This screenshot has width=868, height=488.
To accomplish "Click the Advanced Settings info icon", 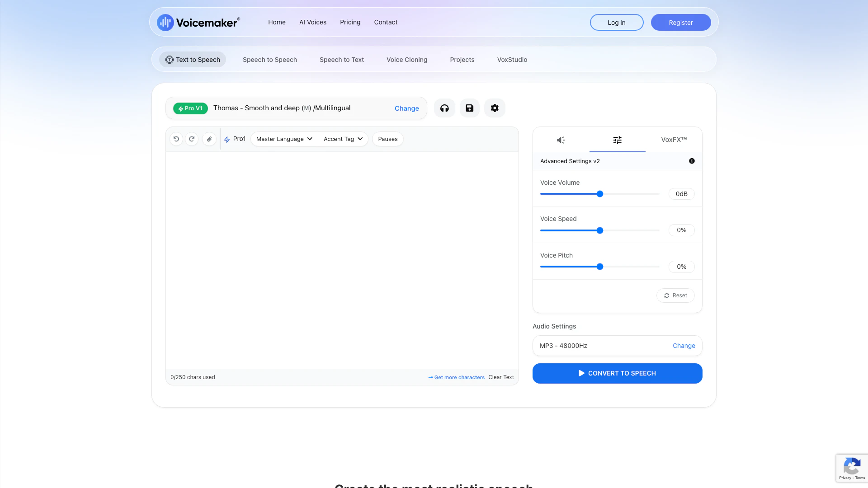I will pyautogui.click(x=692, y=161).
